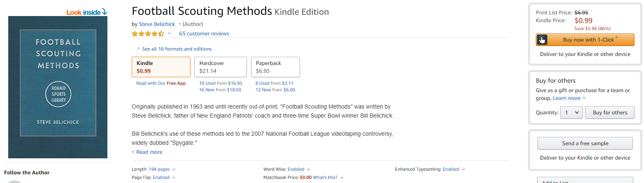Click the Buy for others button
Image resolution: width=644 pixels, height=183 pixels.
click(610, 112)
